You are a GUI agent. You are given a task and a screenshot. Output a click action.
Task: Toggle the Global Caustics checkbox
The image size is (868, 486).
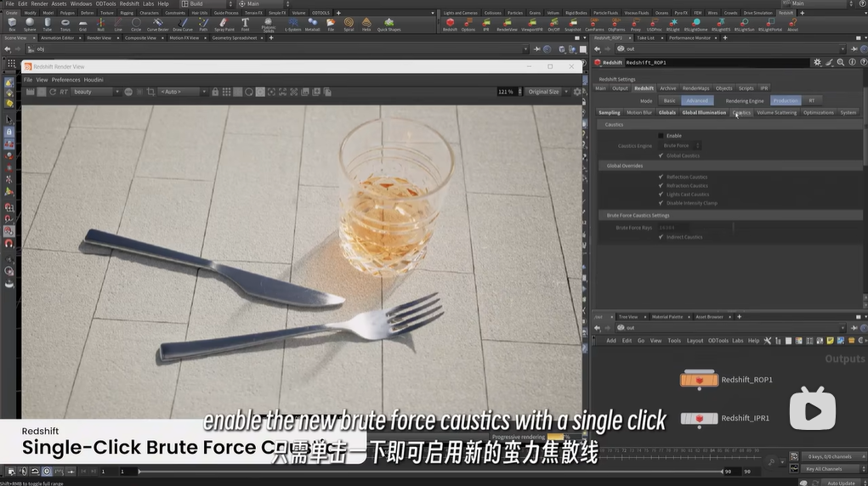pyautogui.click(x=661, y=155)
